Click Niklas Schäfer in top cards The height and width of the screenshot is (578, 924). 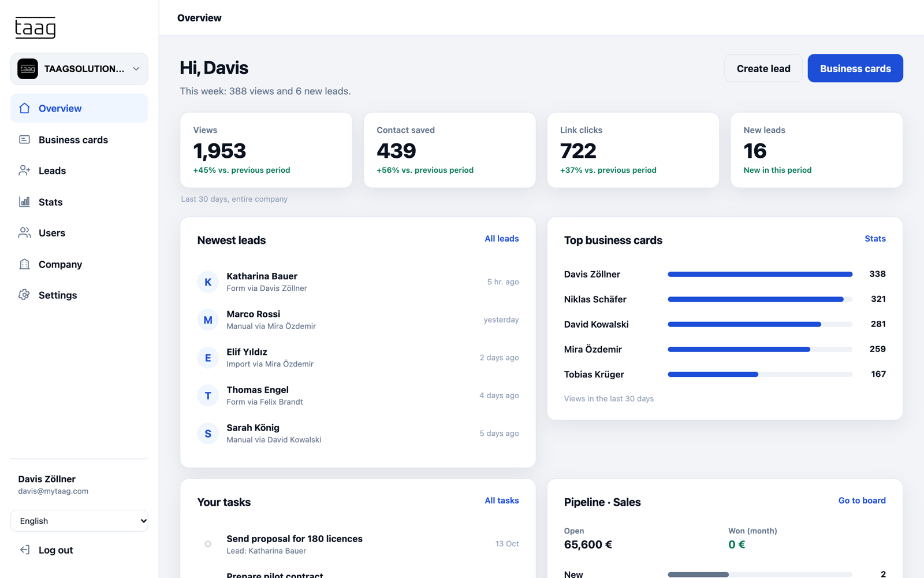point(595,299)
